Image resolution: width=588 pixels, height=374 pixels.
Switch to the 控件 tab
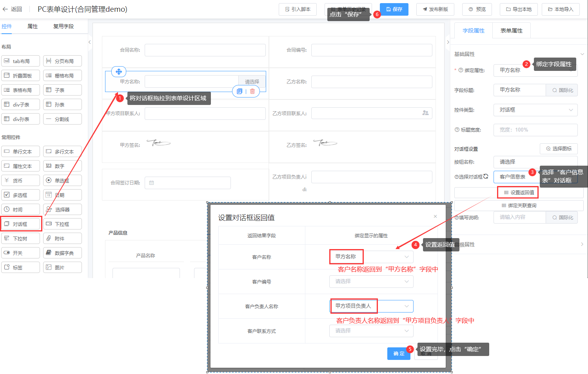(x=7, y=26)
